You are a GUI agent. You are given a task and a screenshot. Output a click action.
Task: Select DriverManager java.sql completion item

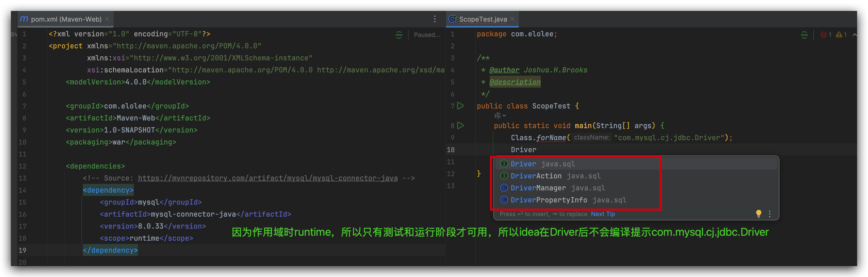[x=636, y=188]
